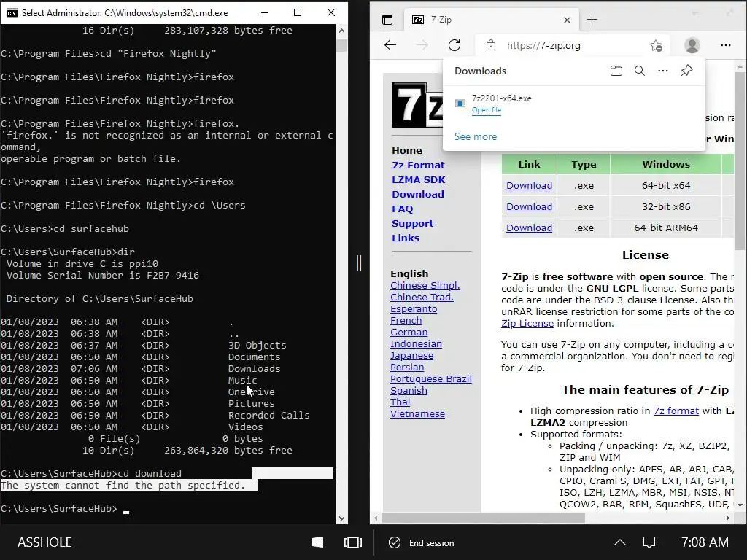Open the Links sidebar page
This screenshot has width=747, height=560.
pyautogui.click(x=406, y=238)
